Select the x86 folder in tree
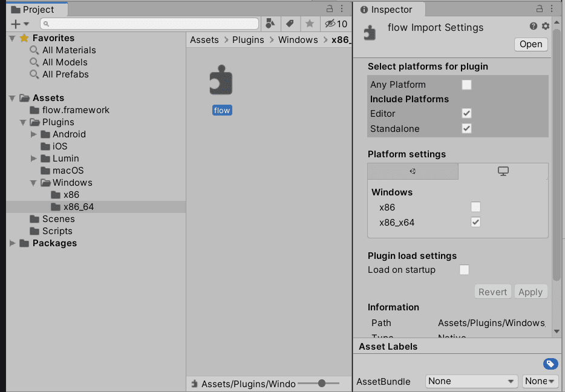 pyautogui.click(x=71, y=195)
